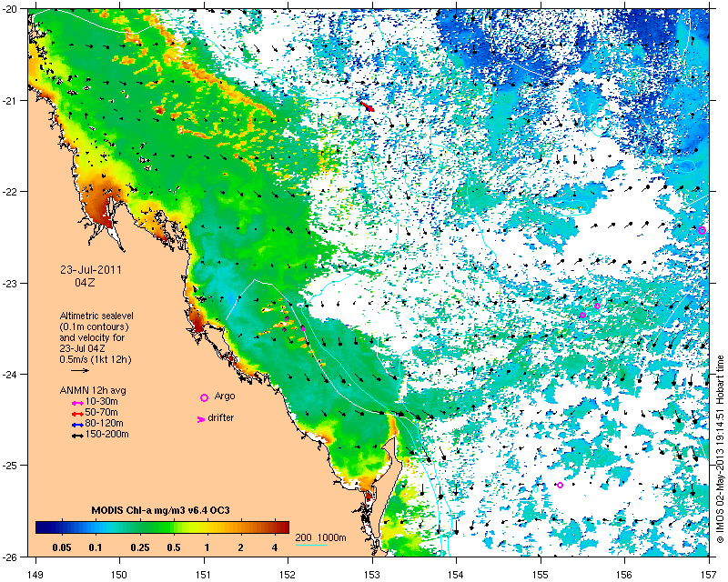Click the longitude axis label "152"
The height and width of the screenshot is (582, 728).
[x=288, y=575]
